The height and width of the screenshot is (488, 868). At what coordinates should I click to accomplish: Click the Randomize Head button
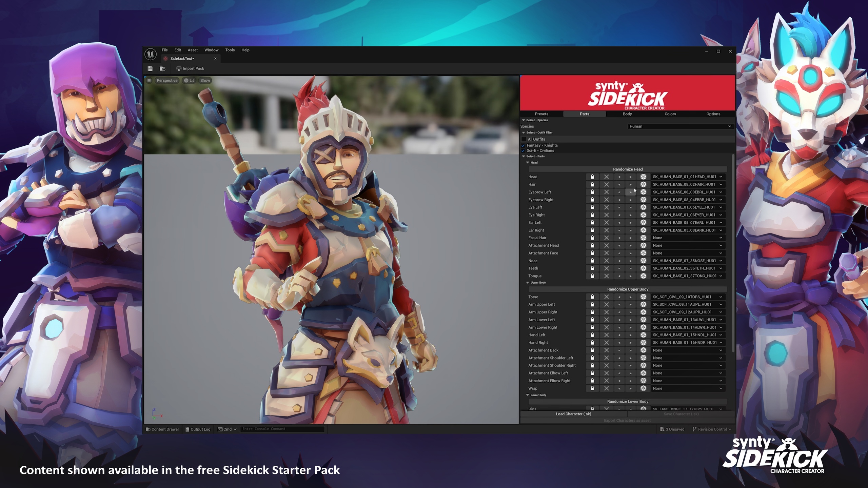click(x=628, y=169)
